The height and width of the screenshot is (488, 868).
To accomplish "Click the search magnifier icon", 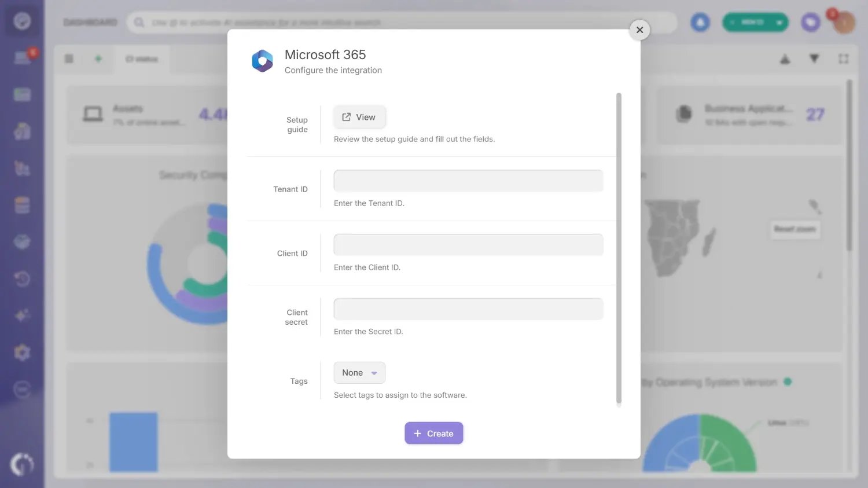I will coord(139,23).
